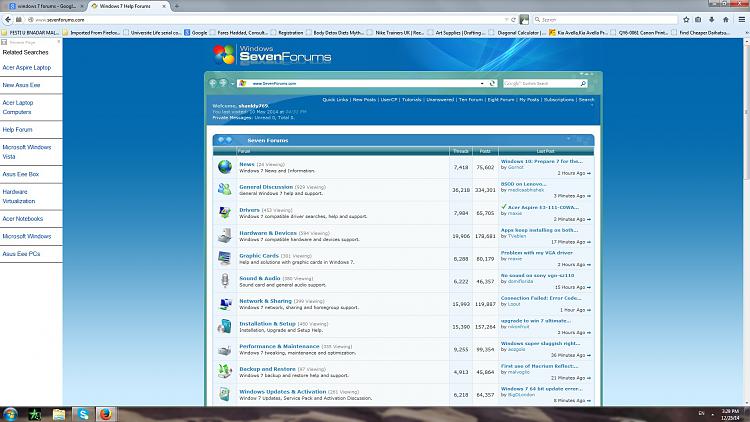The image size is (750, 422).
Task: Open the Imported From Firefox bookmarks folder
Action: 91,33
